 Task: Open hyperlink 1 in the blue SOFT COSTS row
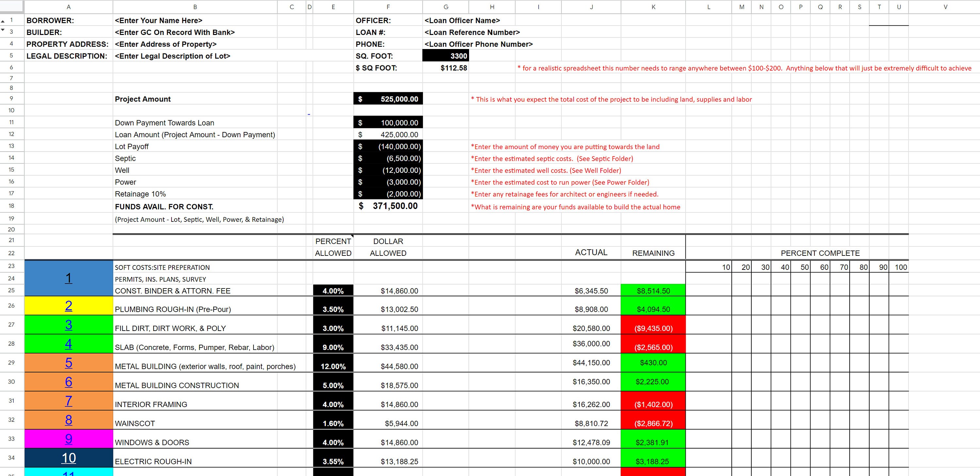click(x=69, y=278)
